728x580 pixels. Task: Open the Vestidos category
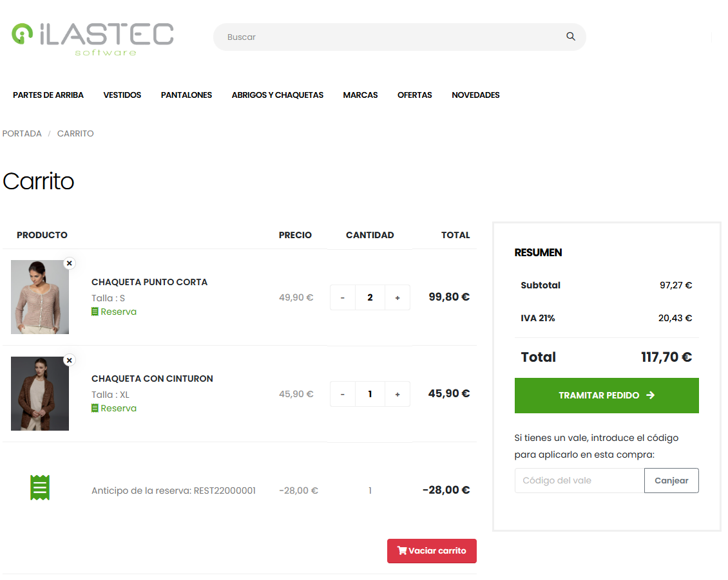[x=122, y=95]
